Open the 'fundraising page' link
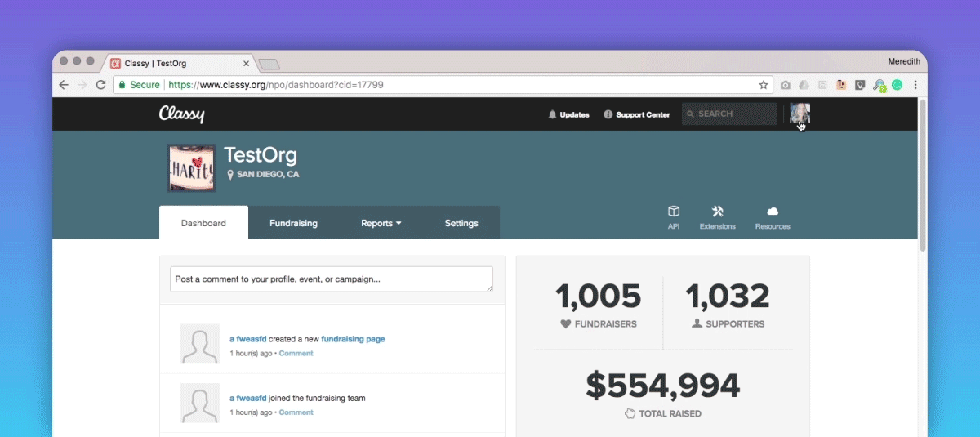Screen dimensions: 980x437 coord(353,339)
